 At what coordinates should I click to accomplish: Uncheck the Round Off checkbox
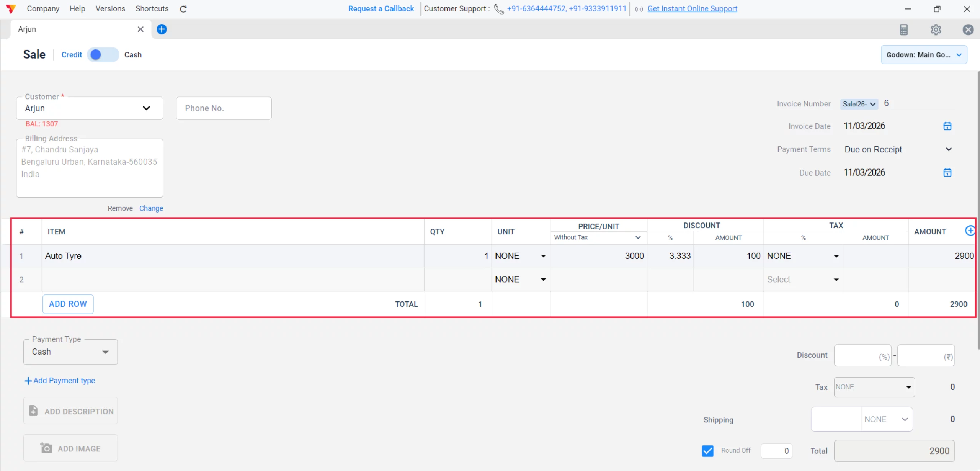(707, 451)
